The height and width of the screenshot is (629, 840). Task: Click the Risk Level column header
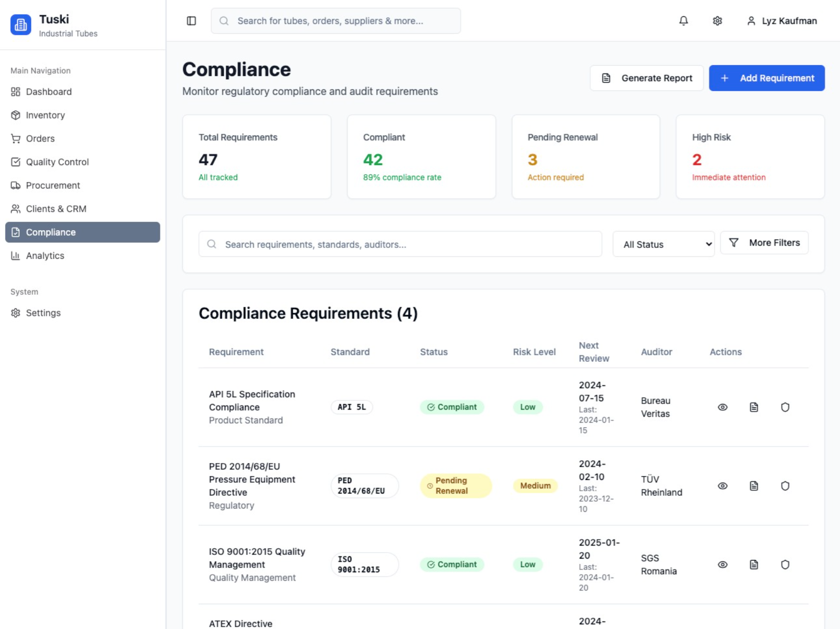tap(534, 352)
